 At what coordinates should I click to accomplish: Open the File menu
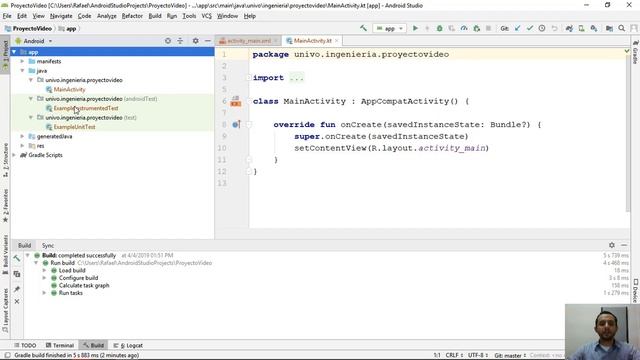(x=7, y=16)
